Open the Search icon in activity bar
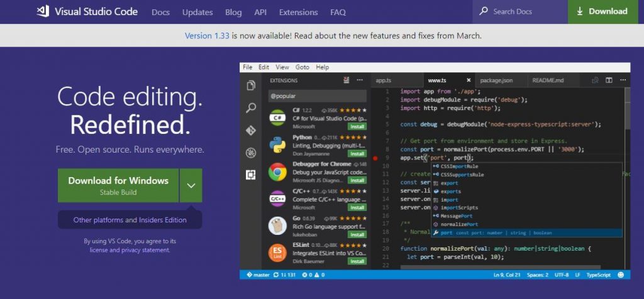The image size is (644, 299). [x=250, y=108]
